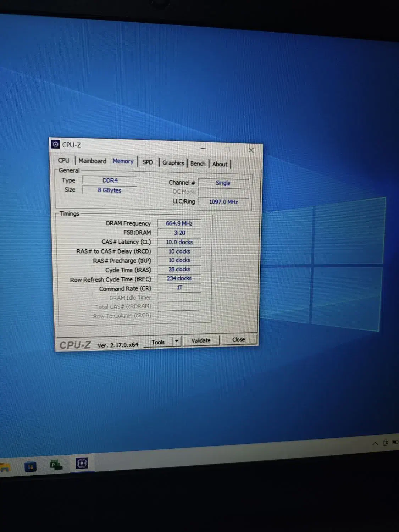This screenshot has width=399, height=532.
Task: Click the Close button at bottom
Action: [238, 340]
